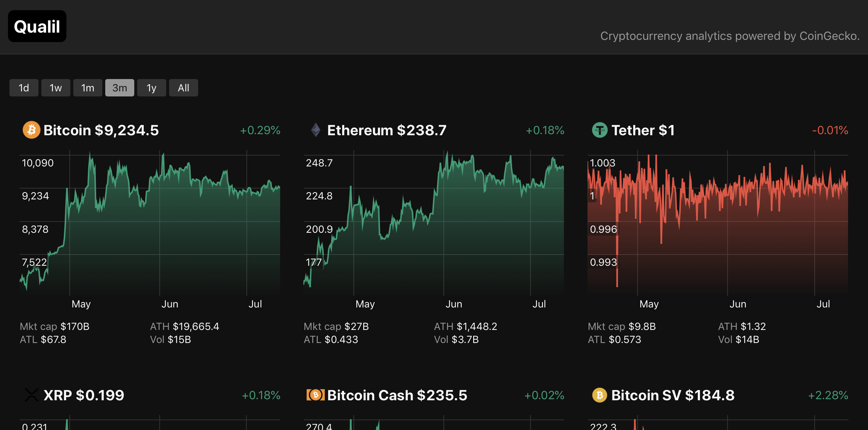Click the Tether coin icon
The image size is (868, 430).
[599, 130]
